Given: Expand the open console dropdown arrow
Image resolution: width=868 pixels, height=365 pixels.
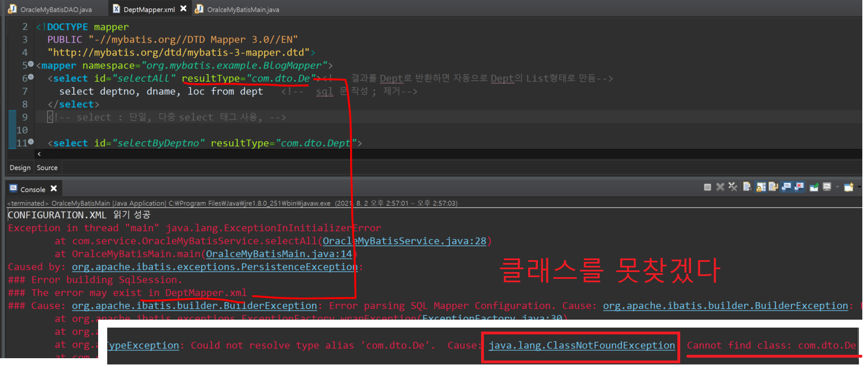Looking at the screenshot, I should click(x=859, y=187).
